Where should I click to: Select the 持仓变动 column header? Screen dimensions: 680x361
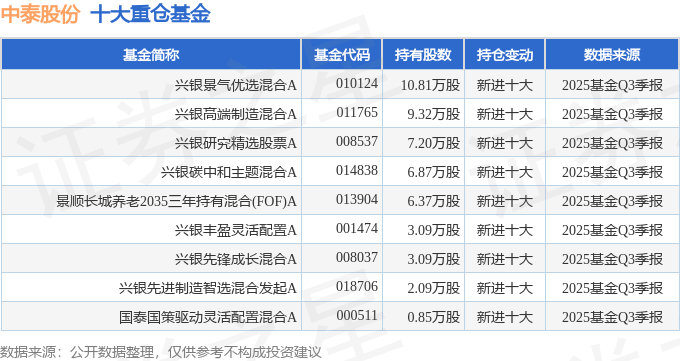[504, 55]
